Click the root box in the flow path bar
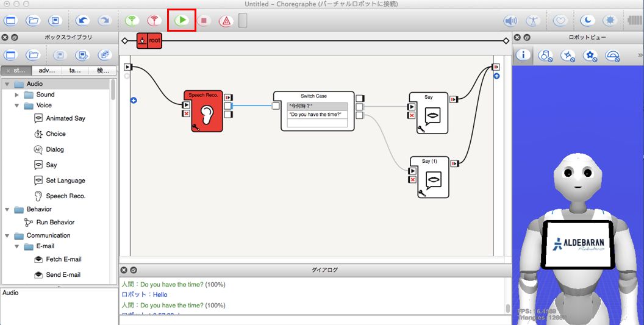 [x=149, y=41]
